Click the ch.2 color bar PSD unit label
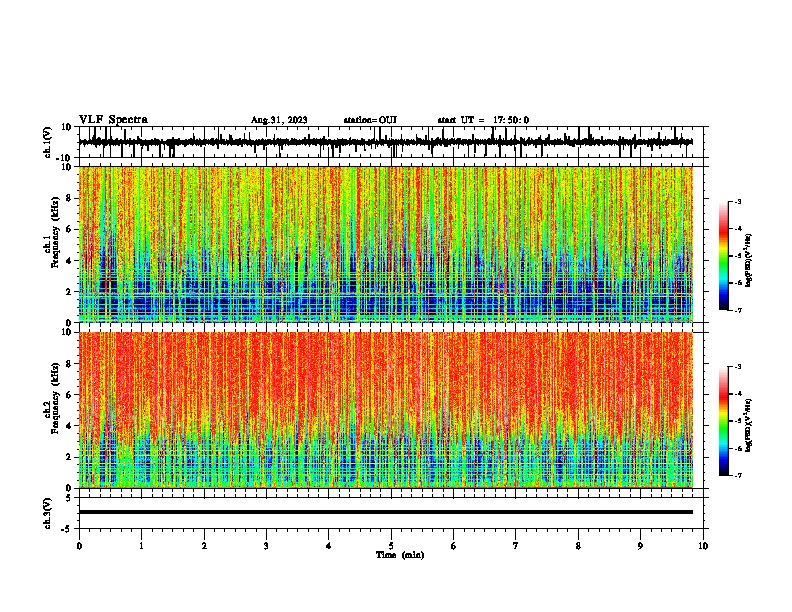 [748, 426]
